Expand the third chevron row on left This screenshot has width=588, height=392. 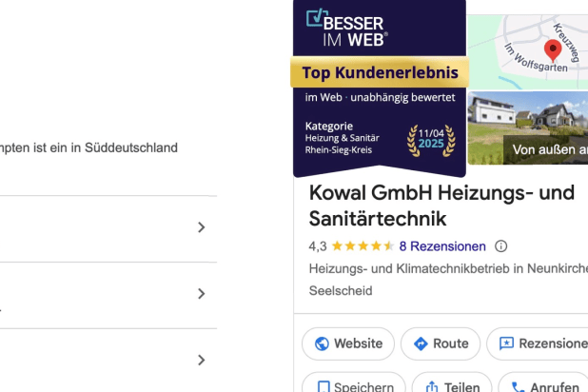(201, 360)
